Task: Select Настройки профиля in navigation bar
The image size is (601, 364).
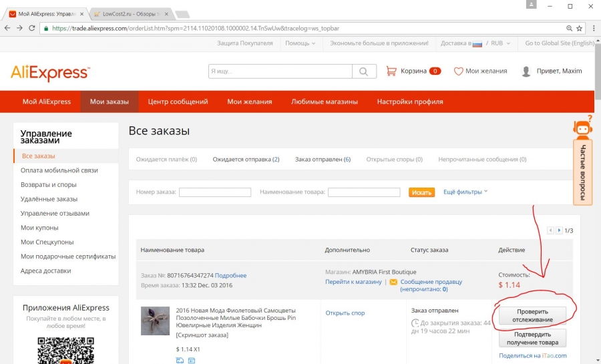Action: [x=409, y=102]
